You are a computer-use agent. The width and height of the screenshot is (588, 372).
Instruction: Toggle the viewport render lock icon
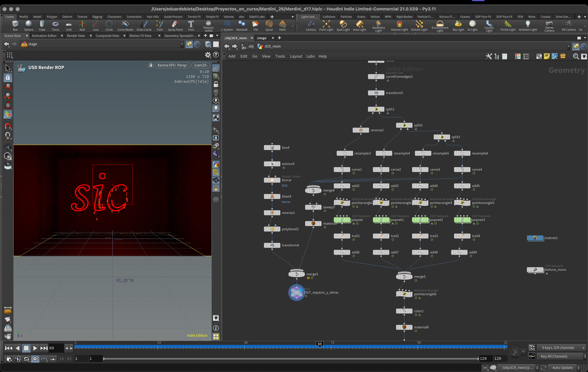tap(151, 65)
